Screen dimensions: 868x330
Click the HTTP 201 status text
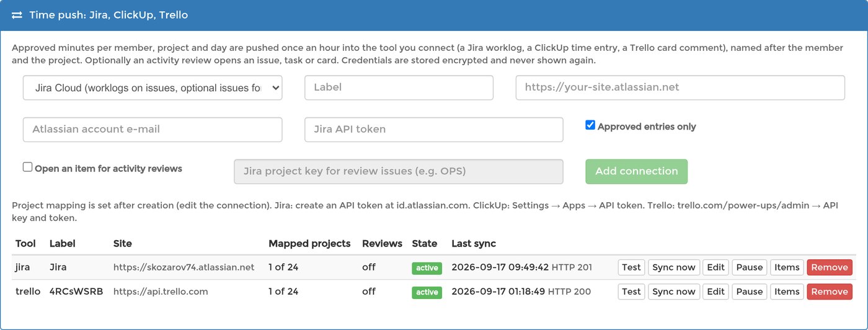(x=572, y=267)
